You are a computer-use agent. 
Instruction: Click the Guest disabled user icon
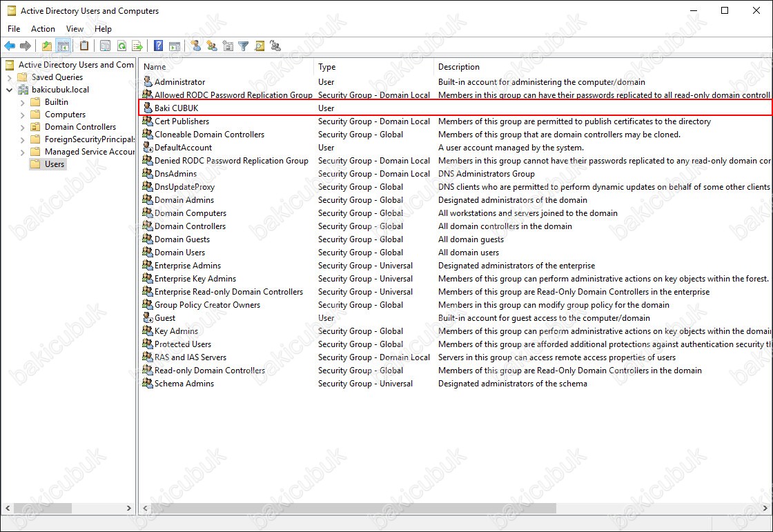148,317
